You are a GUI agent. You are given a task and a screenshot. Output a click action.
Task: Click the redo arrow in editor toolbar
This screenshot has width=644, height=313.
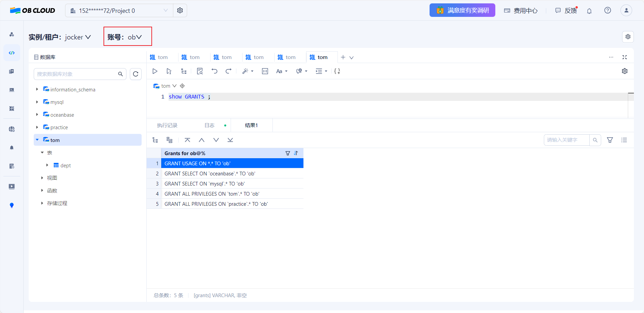click(x=229, y=71)
